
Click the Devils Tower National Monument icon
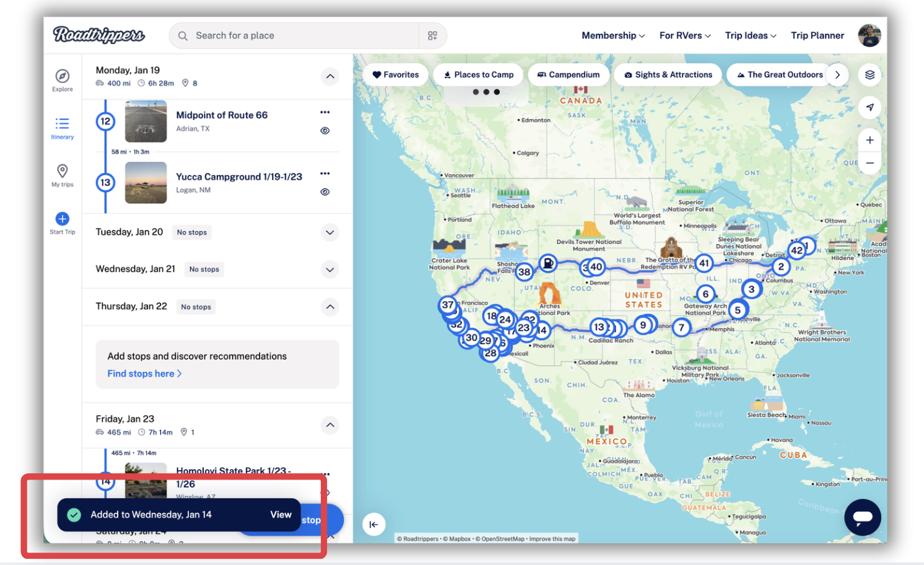589,229
